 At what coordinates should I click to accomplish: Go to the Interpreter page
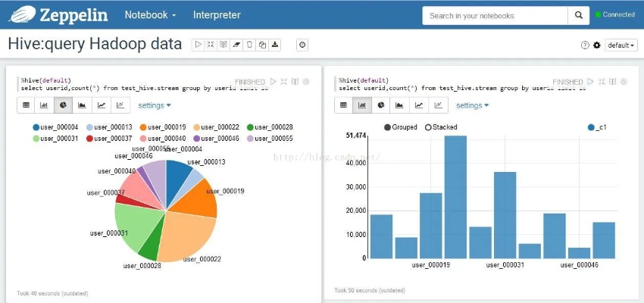pos(217,15)
